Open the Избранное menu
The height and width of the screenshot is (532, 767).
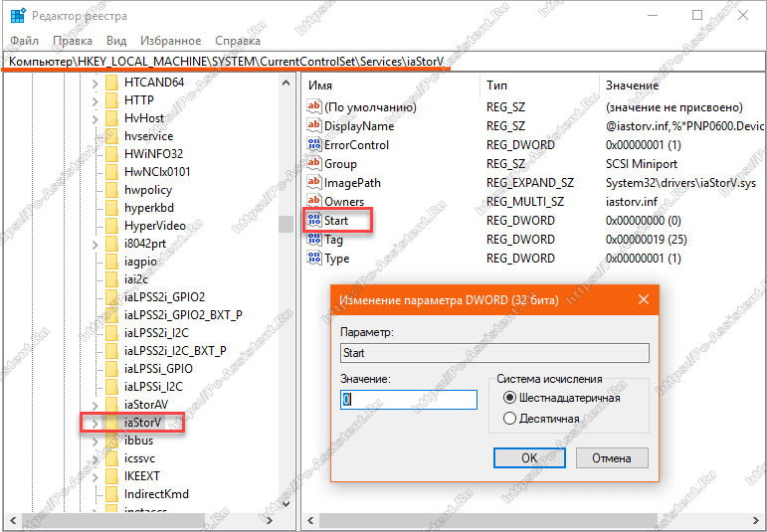170,41
